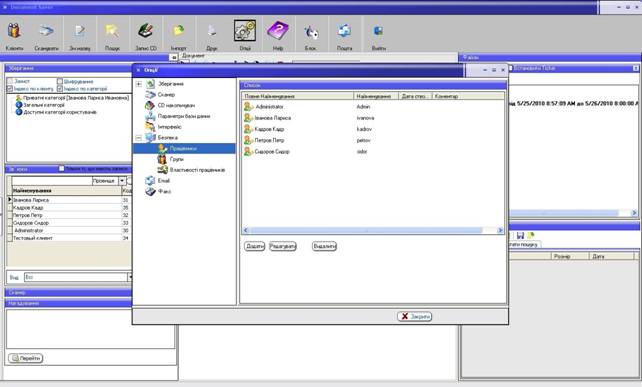The image size is (642, 387).
Task: Select CD накопичувач in the options tree
Action: 176,105
